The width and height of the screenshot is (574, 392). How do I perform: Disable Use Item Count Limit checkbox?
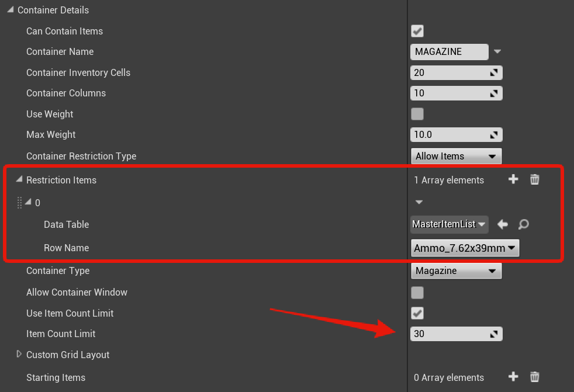[x=417, y=313]
